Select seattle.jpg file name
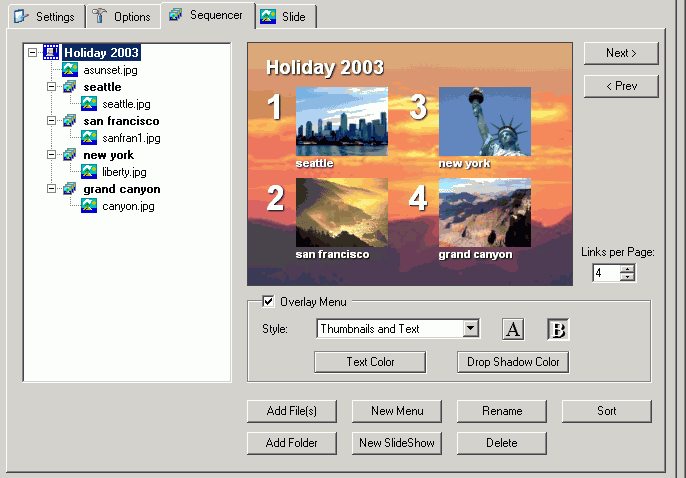The image size is (686, 478). 126,104
